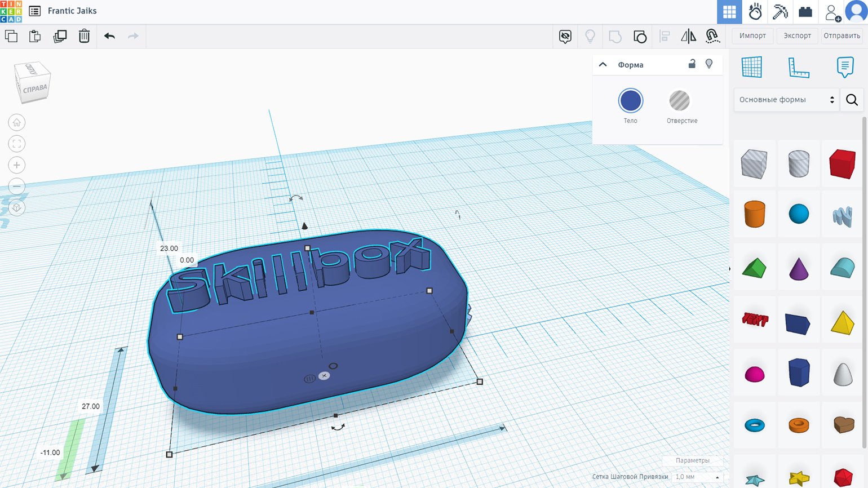Viewport: 868px width, 488px height.
Task: Click the Импорт button
Action: pos(752,36)
